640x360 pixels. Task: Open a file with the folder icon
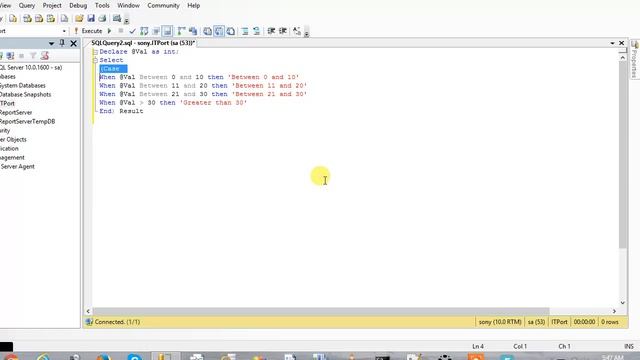[x=79, y=18]
